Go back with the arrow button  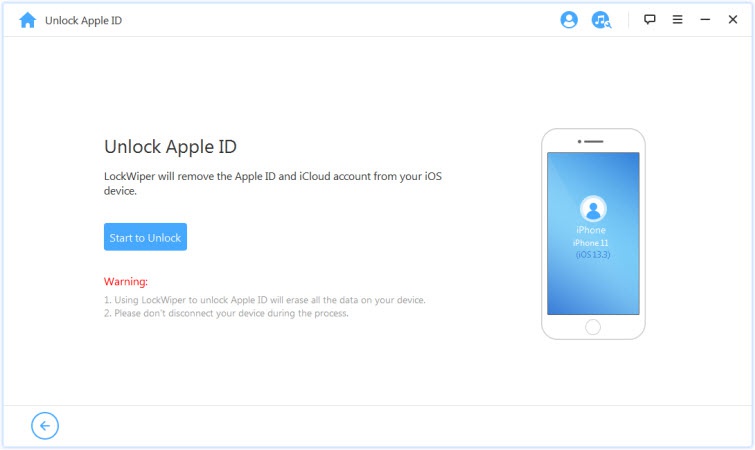coord(45,425)
